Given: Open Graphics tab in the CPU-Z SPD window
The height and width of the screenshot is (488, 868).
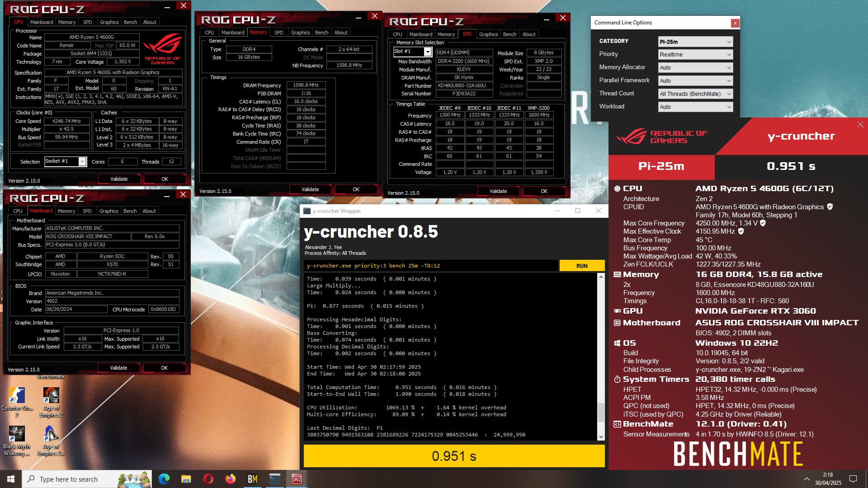Looking at the screenshot, I should pyautogui.click(x=488, y=34).
